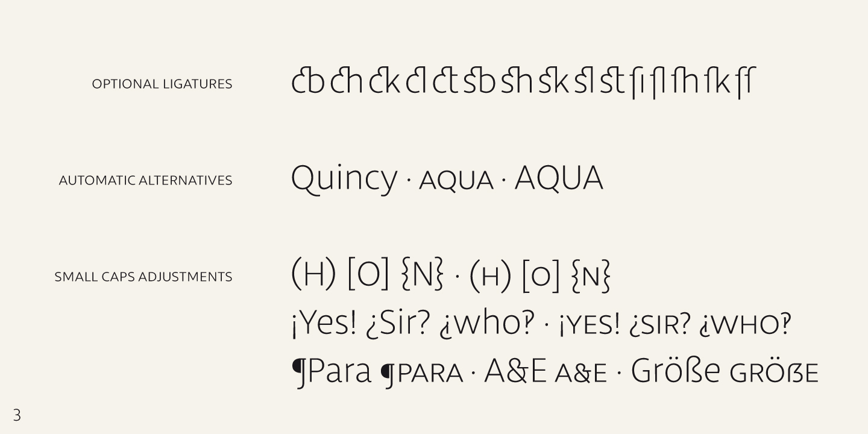This screenshot has height=434, width=868.
Task: Click the "Small Caps Adjustments" heading
Action: tap(143, 277)
